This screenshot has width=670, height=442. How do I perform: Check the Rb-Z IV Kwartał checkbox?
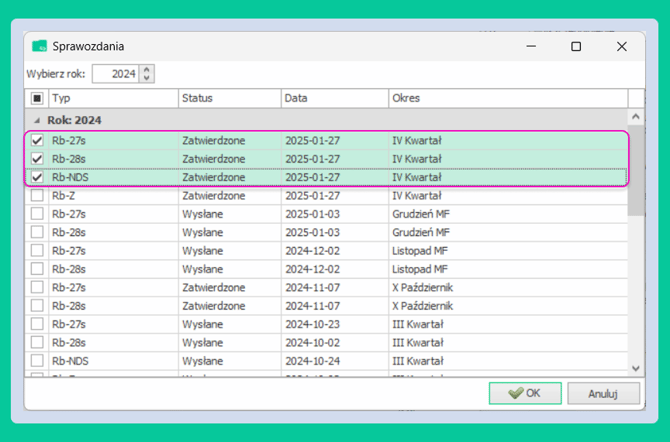coord(37,195)
